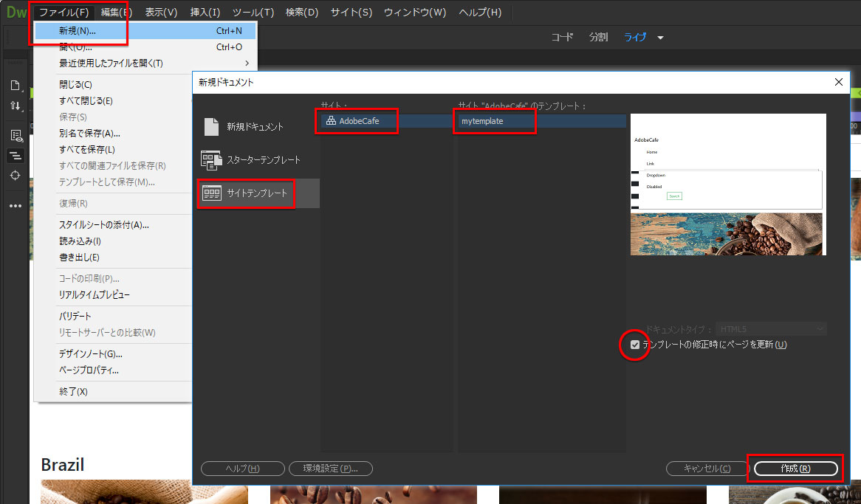The height and width of the screenshot is (504, 861).
Task: Open the ファイル(F) menu
Action: point(64,13)
